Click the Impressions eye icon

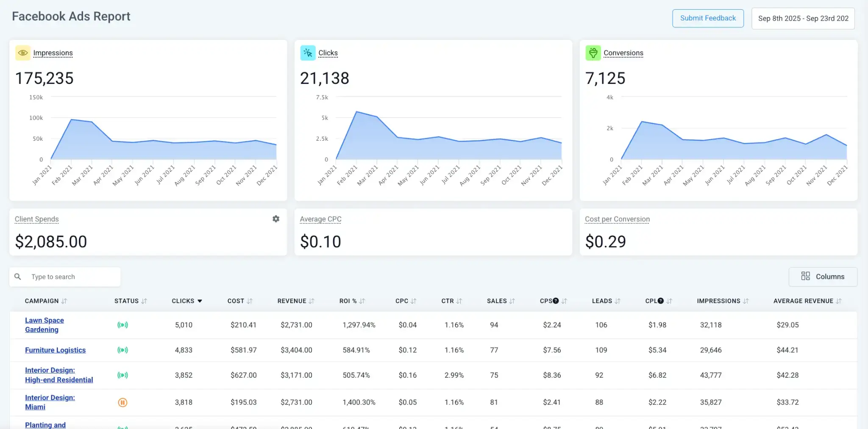tap(23, 53)
